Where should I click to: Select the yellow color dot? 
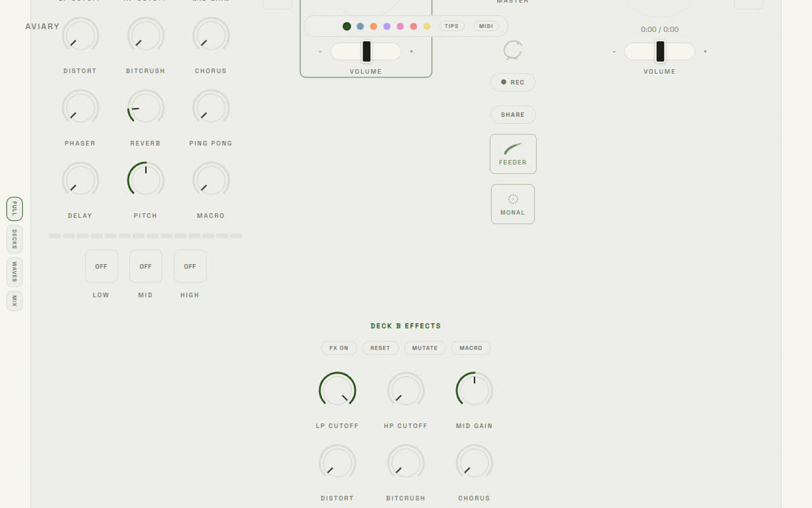click(x=427, y=26)
